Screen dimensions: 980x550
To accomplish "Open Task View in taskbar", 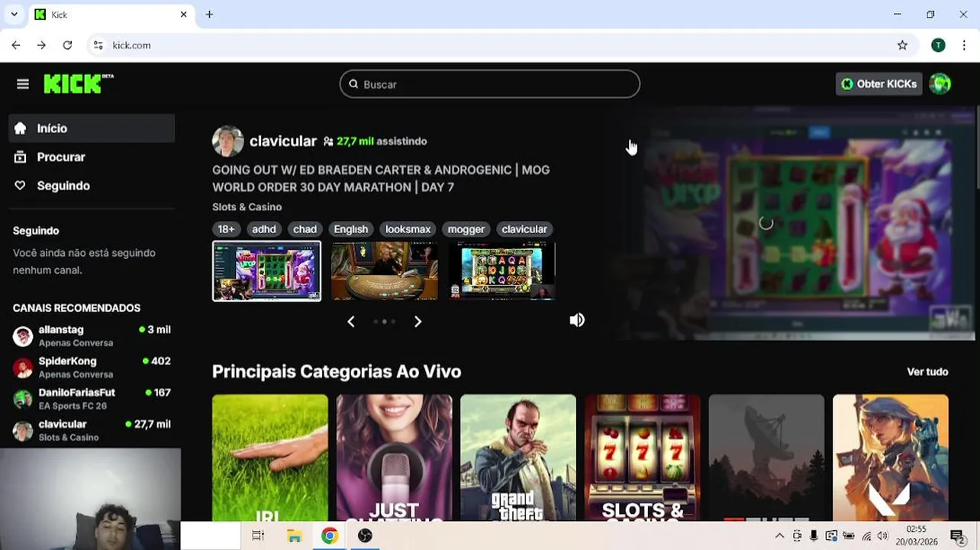I will 258,536.
